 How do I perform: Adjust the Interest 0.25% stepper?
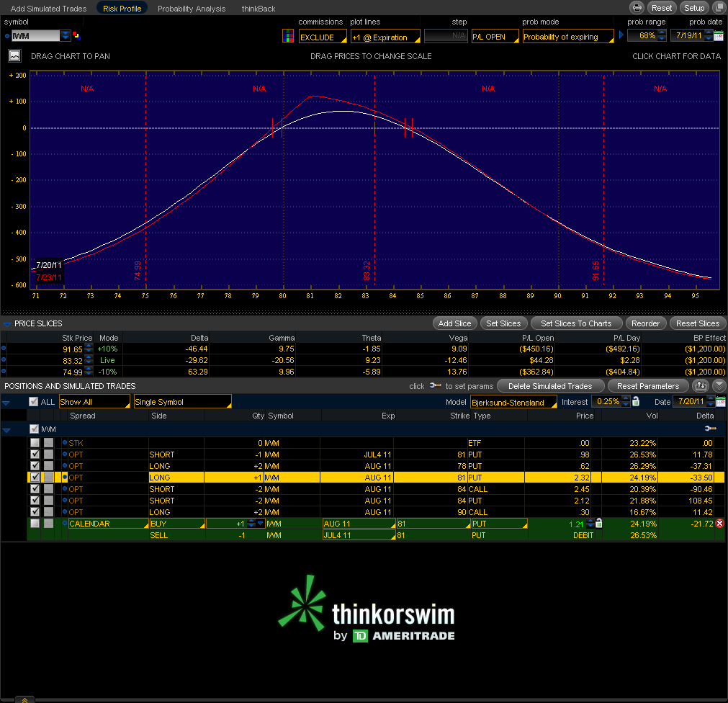[x=626, y=401]
